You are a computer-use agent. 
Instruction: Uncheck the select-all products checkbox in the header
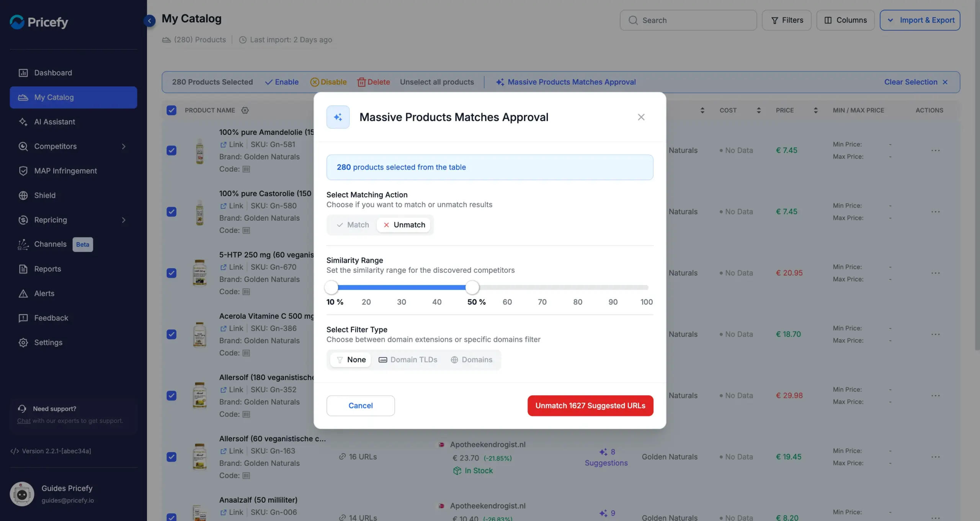coord(171,110)
